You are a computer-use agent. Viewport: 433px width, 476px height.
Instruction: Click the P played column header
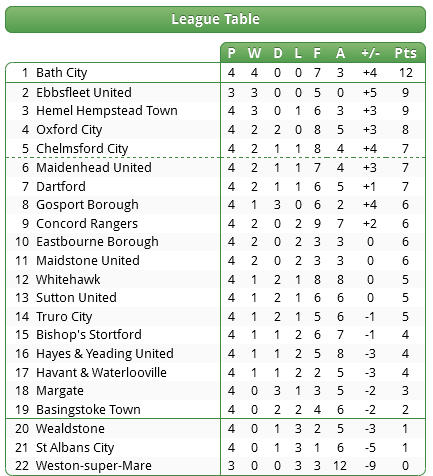[231, 53]
